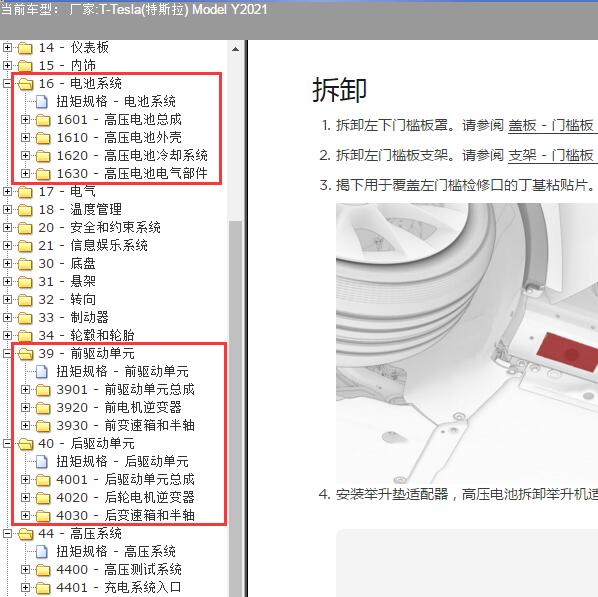The width and height of the screenshot is (598, 597).
Task: Expand the 4020 - 后轮电机逆变器 node
Action: click(25, 497)
